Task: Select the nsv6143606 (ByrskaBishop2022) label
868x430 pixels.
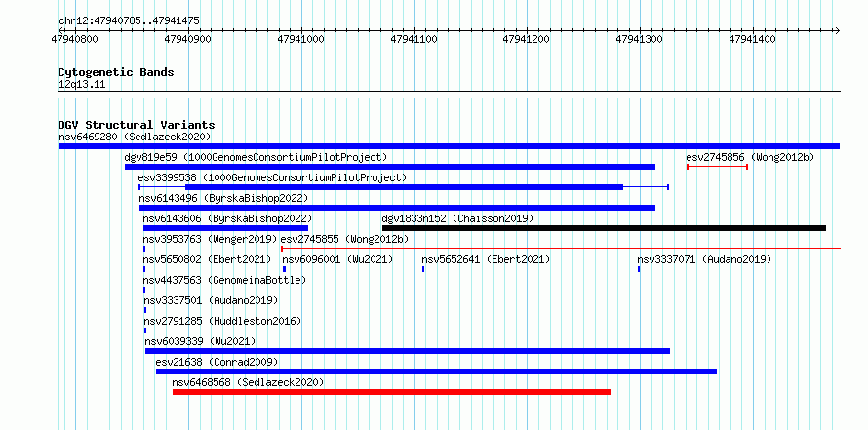Action: [227, 218]
